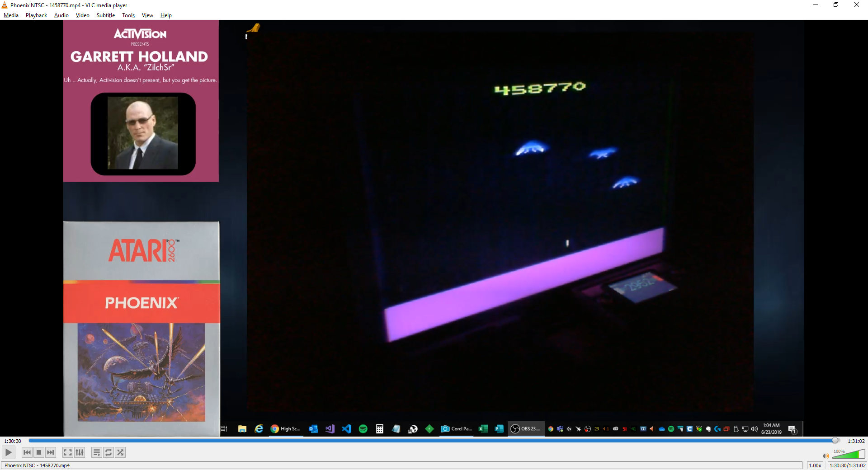This screenshot has width=868, height=470.
Task: Toggle fullscreen video mode
Action: [x=67, y=452]
